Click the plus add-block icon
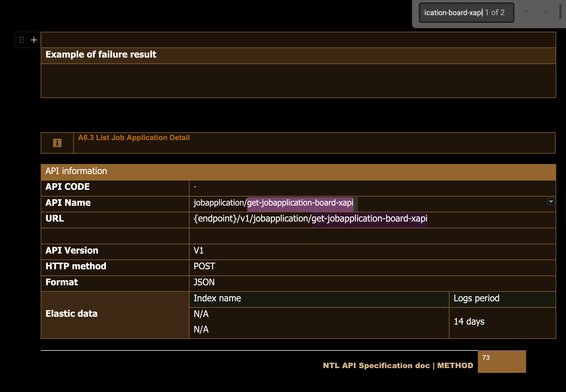Screen dimensions: 566x392 [x=34, y=40]
